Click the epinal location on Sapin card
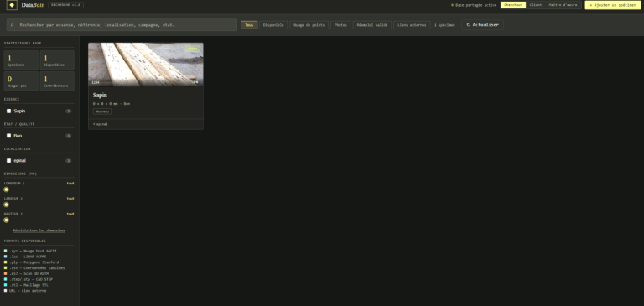 click(101, 124)
